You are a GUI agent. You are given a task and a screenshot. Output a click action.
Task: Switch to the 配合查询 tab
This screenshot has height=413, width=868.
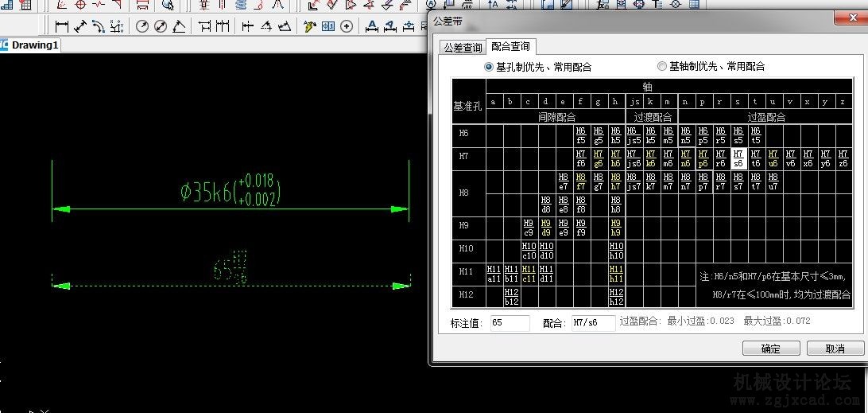510,47
